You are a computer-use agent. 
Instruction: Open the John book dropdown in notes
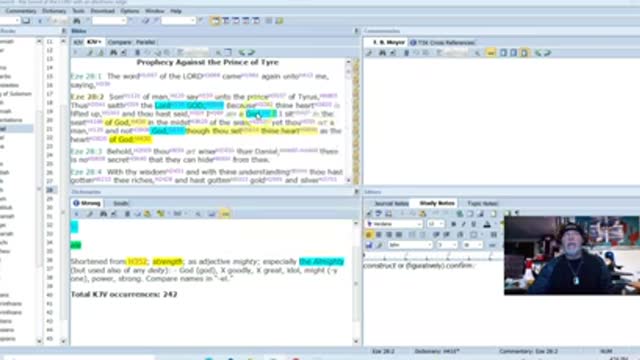tap(410, 245)
